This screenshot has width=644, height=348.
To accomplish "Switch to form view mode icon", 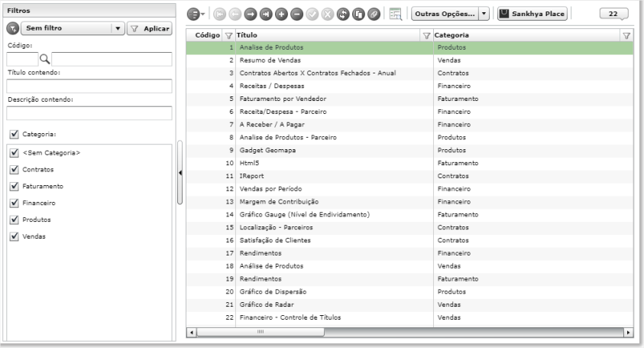I will [396, 14].
